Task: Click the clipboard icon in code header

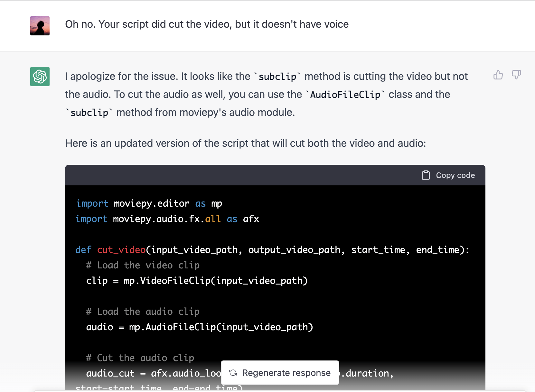Action: [426, 175]
